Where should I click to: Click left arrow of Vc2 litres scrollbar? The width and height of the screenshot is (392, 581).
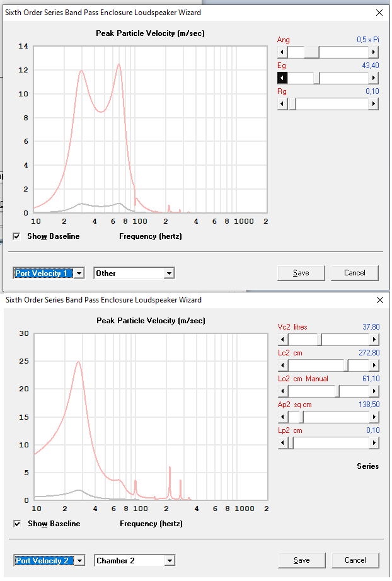pos(283,340)
